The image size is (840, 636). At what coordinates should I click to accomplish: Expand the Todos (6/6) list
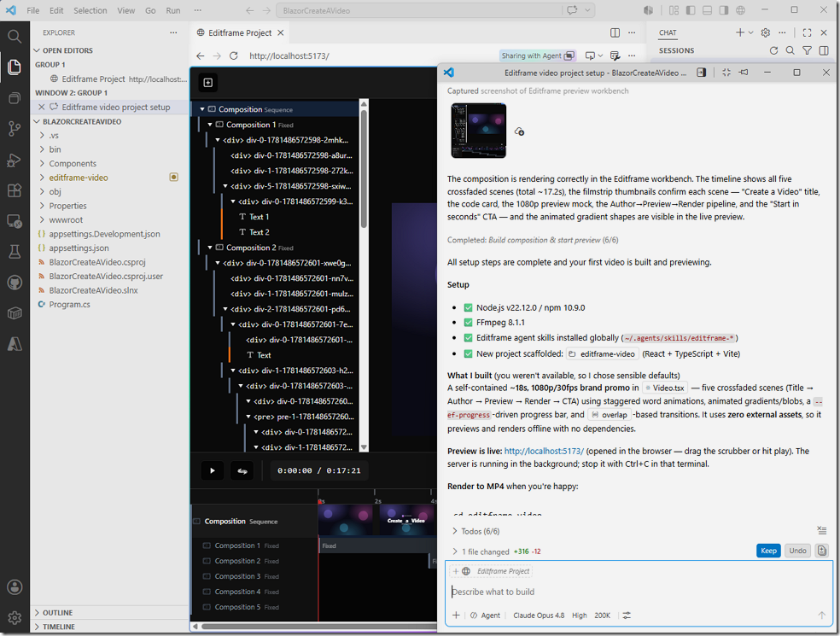pos(475,531)
